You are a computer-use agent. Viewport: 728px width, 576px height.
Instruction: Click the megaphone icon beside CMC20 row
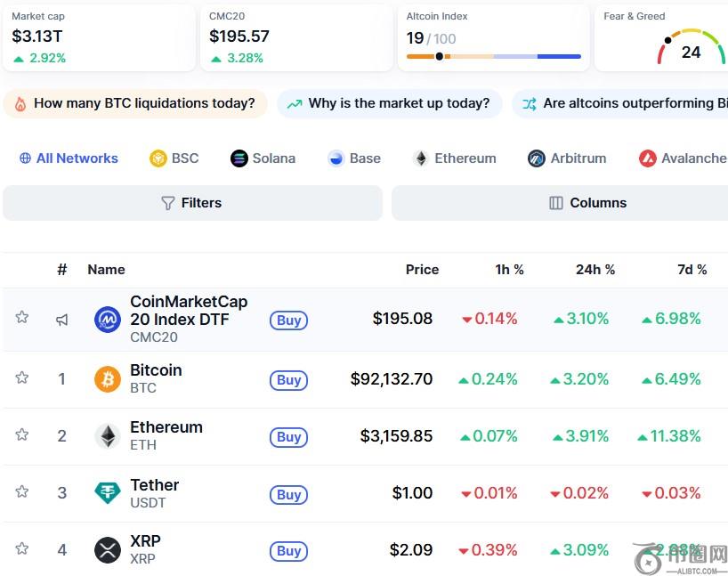62,320
